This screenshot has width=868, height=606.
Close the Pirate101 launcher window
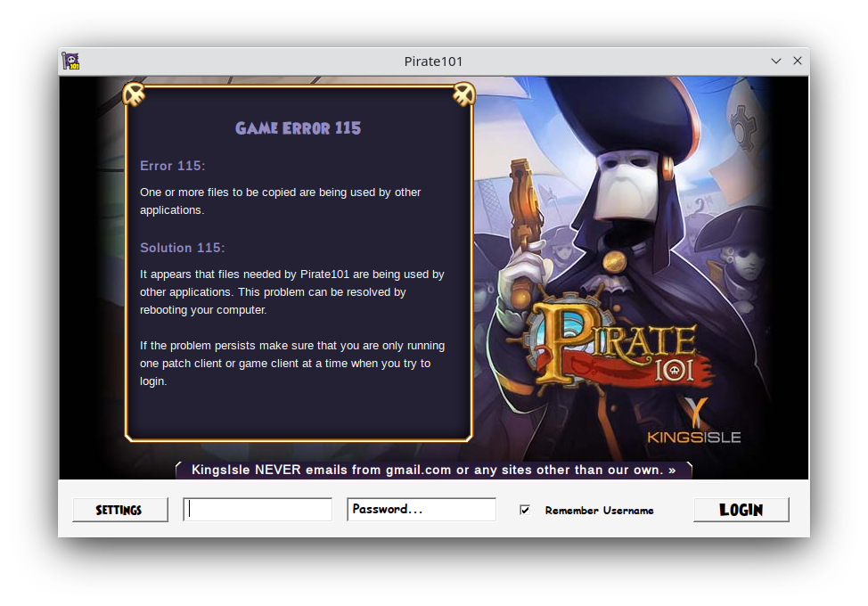point(798,61)
